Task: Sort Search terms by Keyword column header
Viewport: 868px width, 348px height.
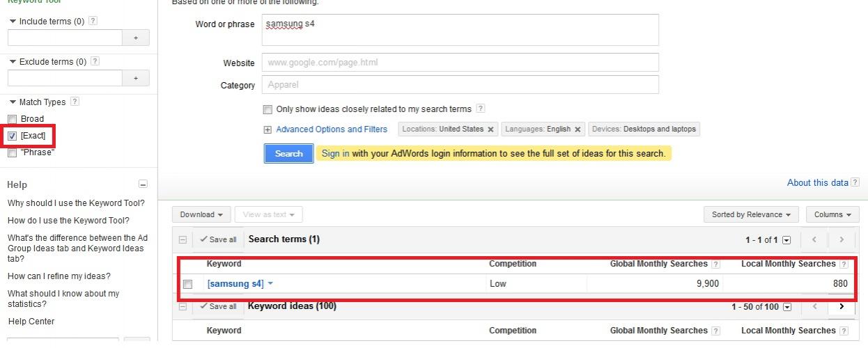Action: 224,264
